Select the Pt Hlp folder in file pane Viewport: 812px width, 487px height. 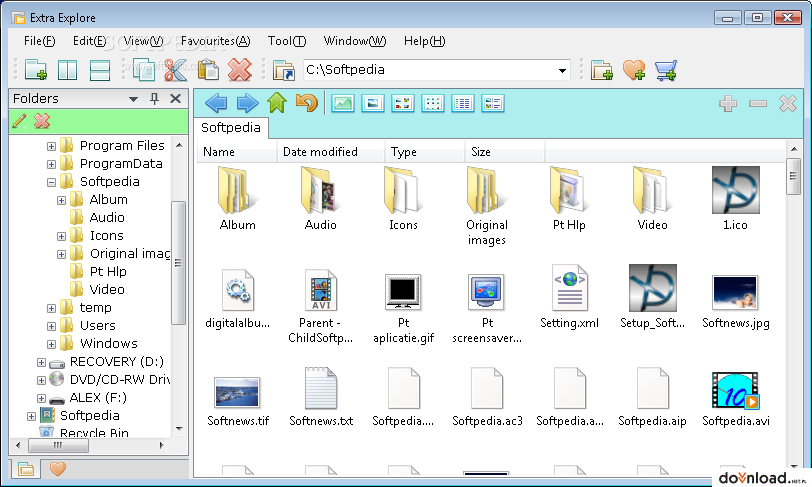click(569, 199)
